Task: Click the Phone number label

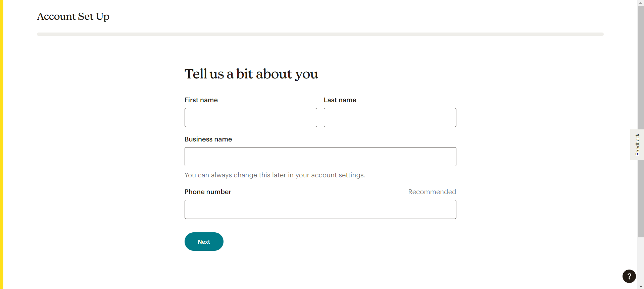Action: point(208,192)
